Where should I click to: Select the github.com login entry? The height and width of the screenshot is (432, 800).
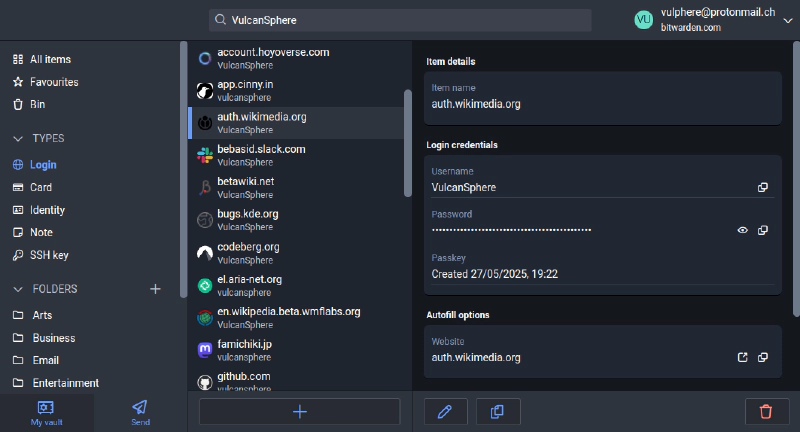[x=245, y=380]
